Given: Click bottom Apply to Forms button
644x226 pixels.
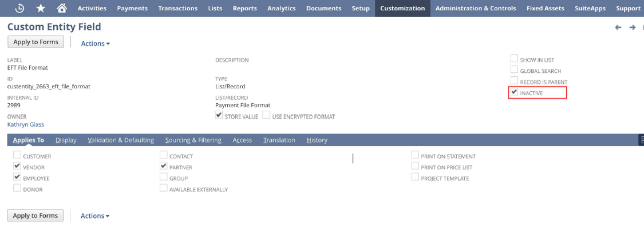Looking at the screenshot, I should [x=35, y=215].
